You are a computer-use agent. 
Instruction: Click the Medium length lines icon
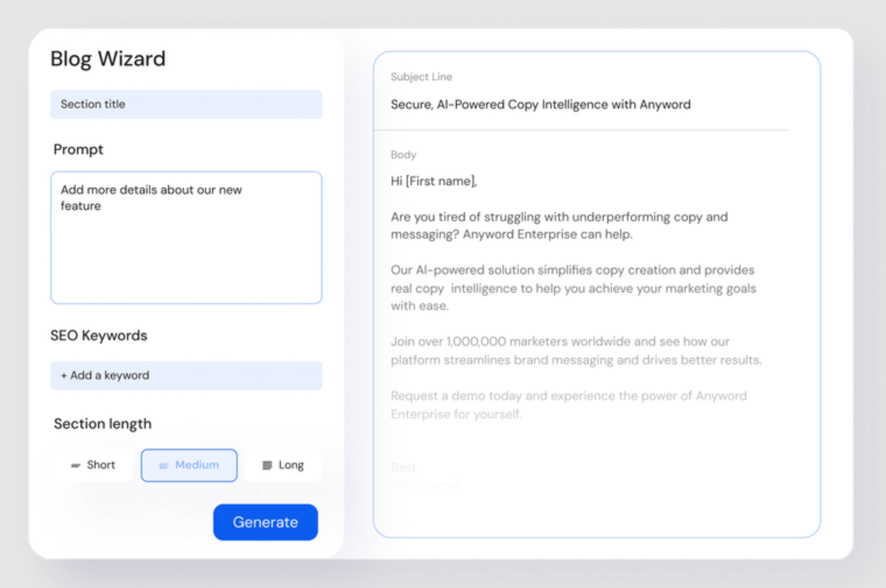[163, 465]
